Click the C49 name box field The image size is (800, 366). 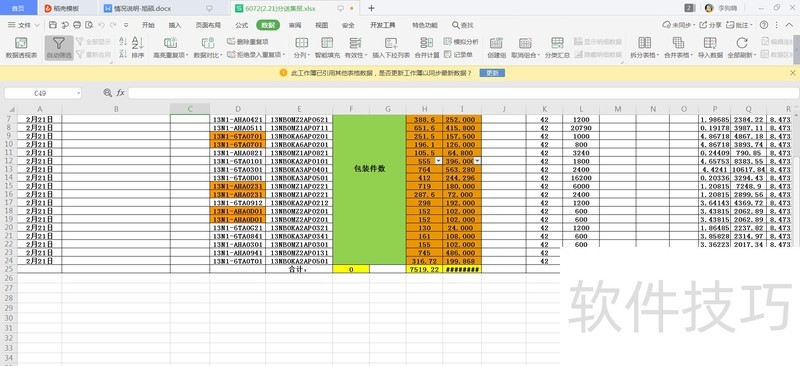click(x=39, y=93)
